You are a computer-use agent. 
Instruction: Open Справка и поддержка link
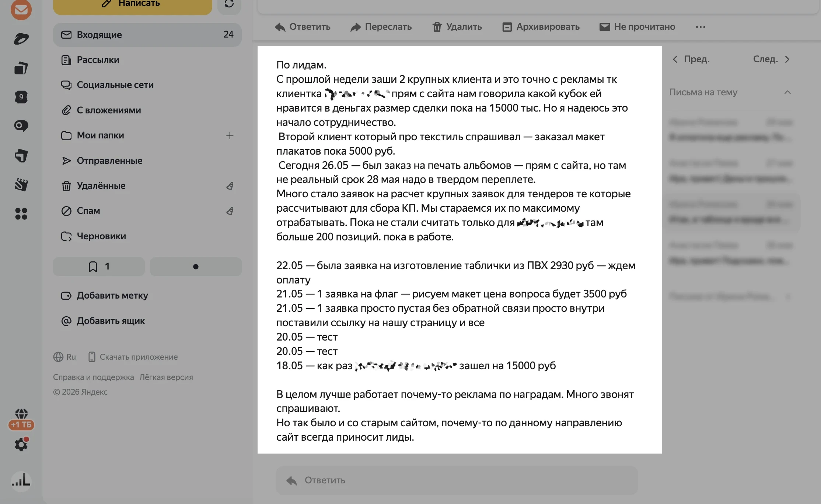click(93, 377)
